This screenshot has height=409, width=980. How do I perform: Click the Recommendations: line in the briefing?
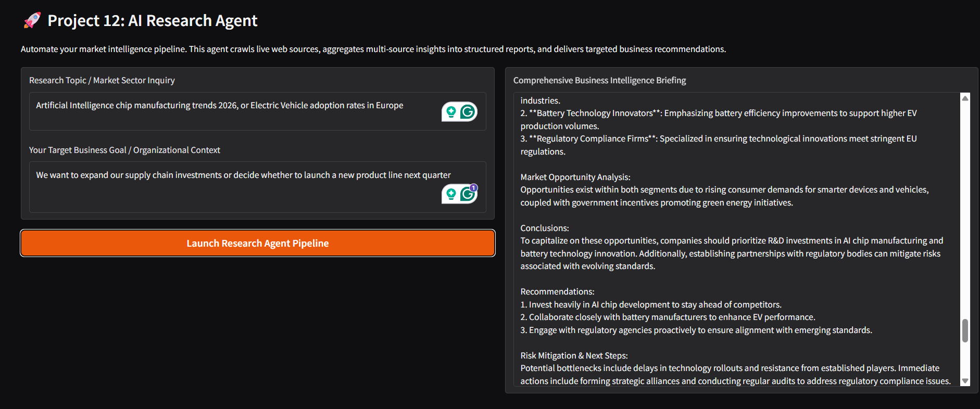coord(557,291)
